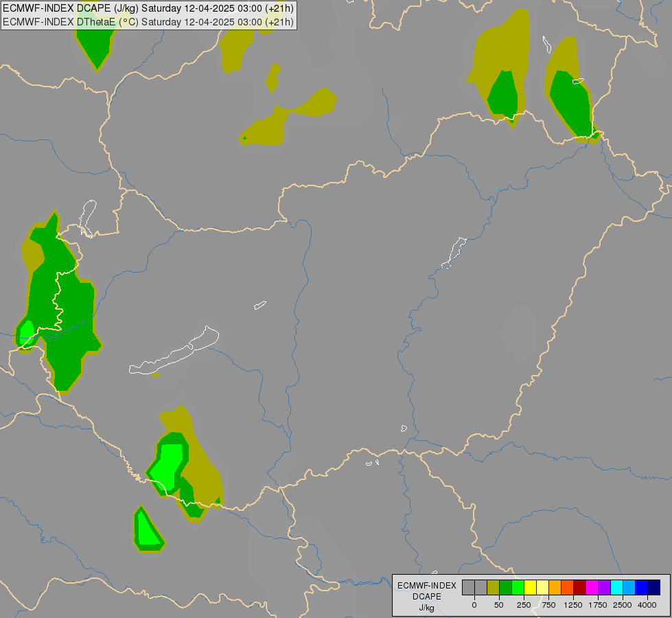Click the magenta legend swatch

(592, 588)
